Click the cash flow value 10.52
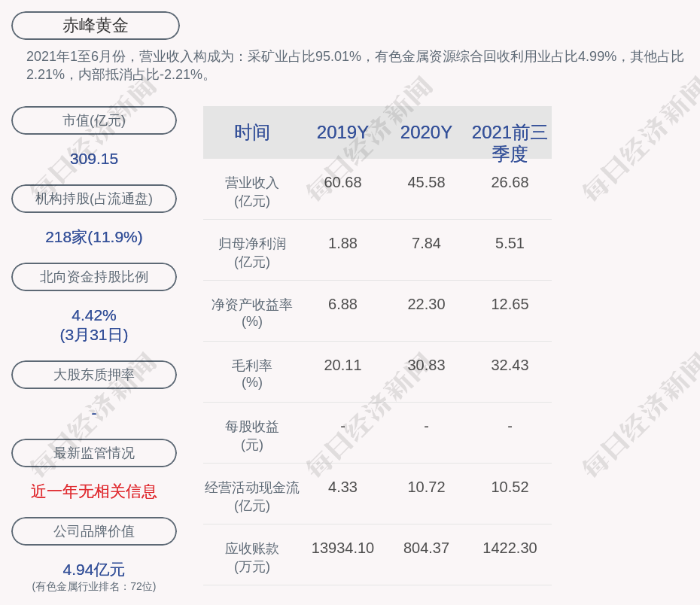This screenshot has height=605, width=700. [x=510, y=487]
